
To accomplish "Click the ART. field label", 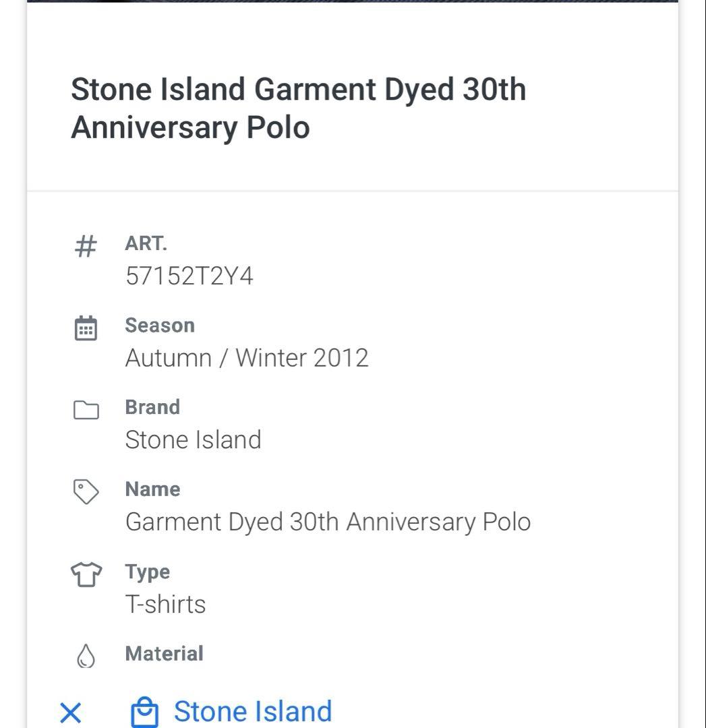I will [x=146, y=243].
